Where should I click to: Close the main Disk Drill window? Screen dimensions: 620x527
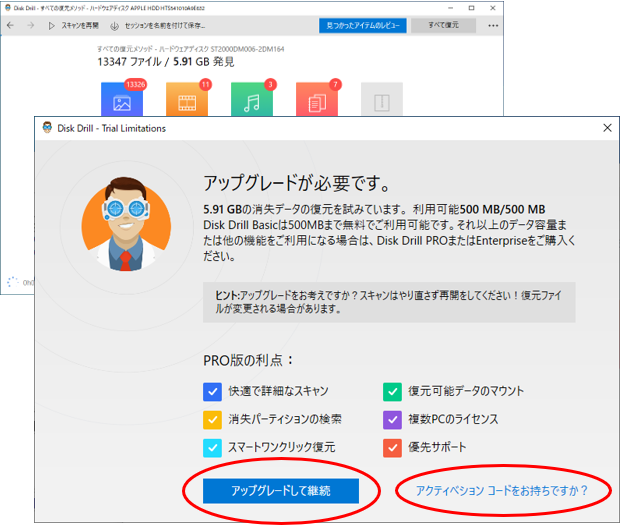point(493,8)
